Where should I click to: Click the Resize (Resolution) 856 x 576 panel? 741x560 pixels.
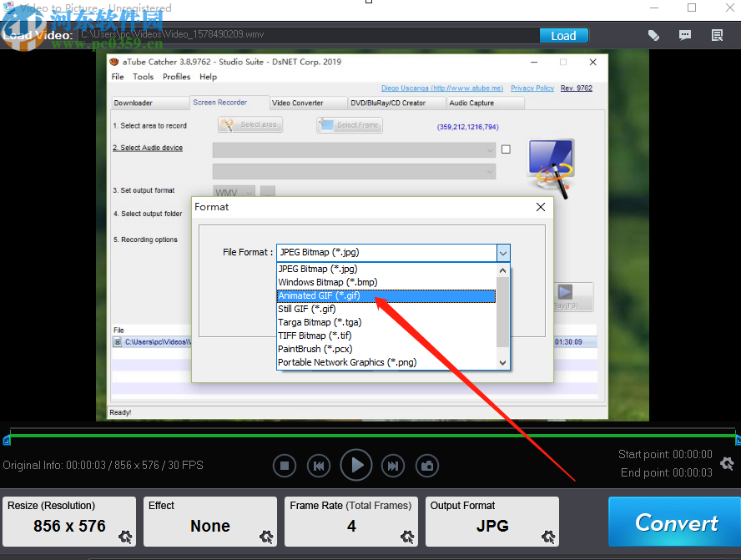point(69,522)
